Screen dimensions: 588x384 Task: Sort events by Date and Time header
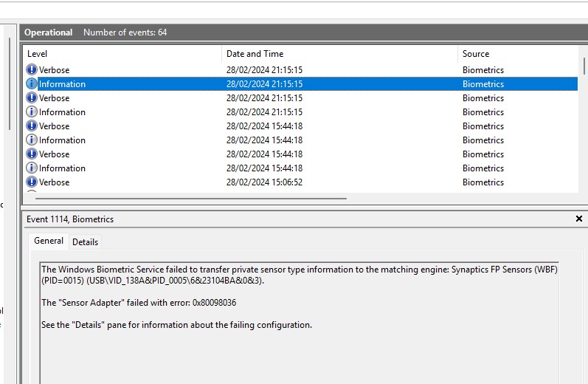[340, 54]
